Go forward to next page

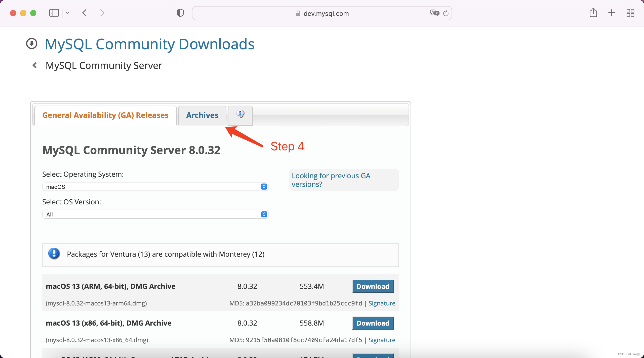coord(102,13)
